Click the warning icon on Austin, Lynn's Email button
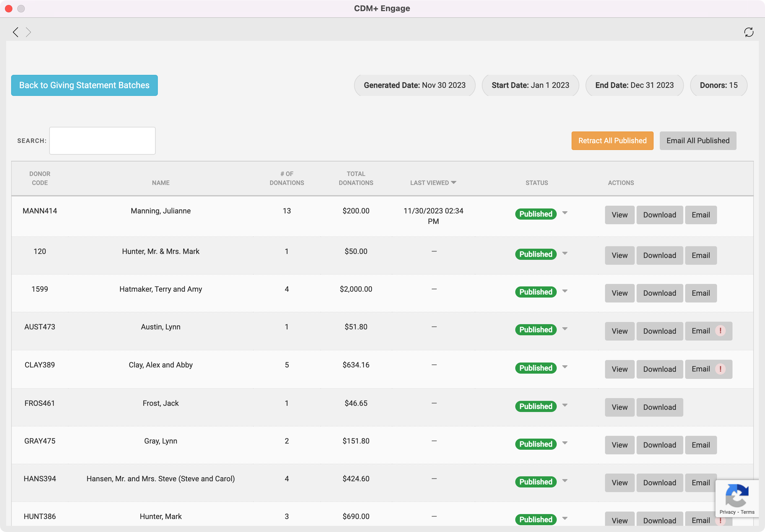The image size is (765, 532). point(720,331)
